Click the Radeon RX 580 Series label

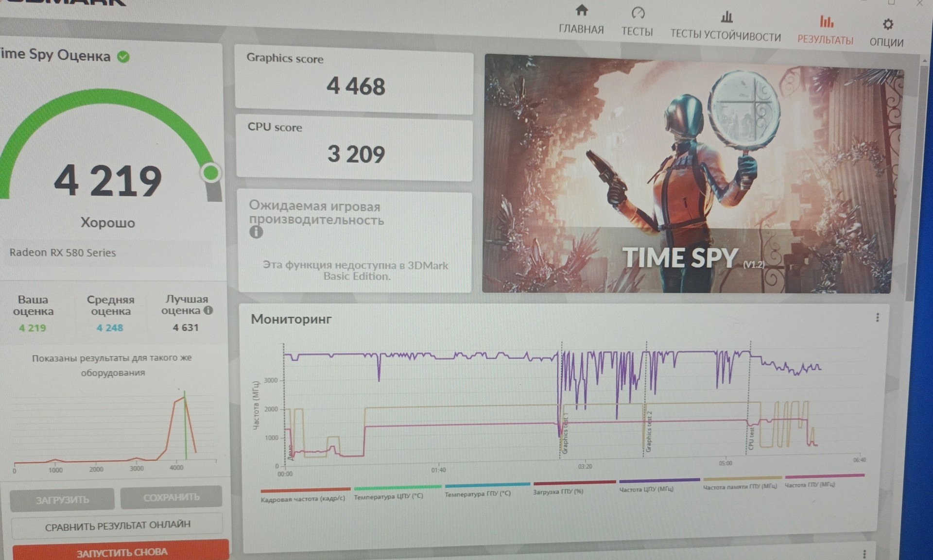[63, 253]
